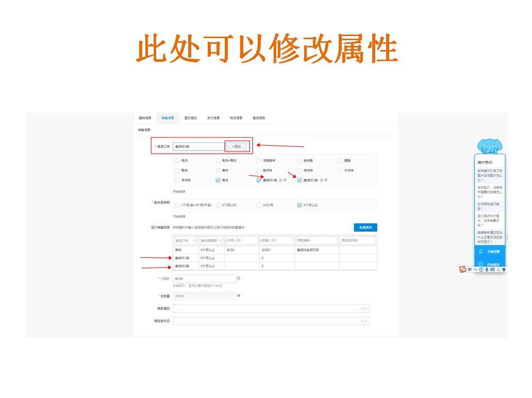Click the 如何修改宝贝类目 help link
This screenshot has width=532, height=398.
(x=489, y=205)
